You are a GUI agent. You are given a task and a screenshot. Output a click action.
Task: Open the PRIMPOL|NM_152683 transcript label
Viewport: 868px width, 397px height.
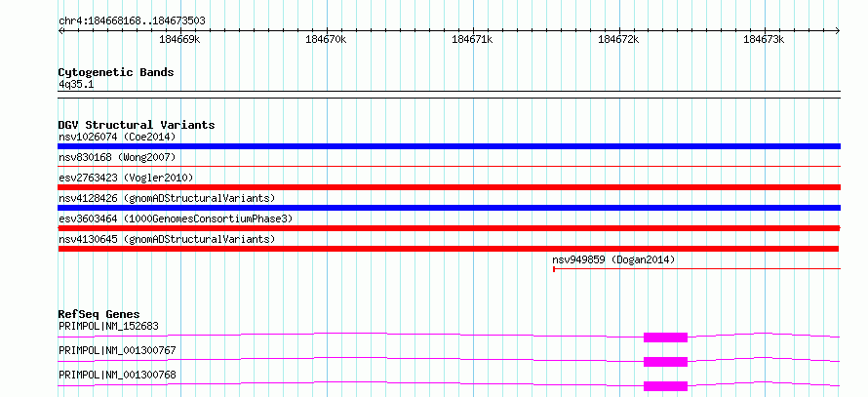click(x=108, y=326)
